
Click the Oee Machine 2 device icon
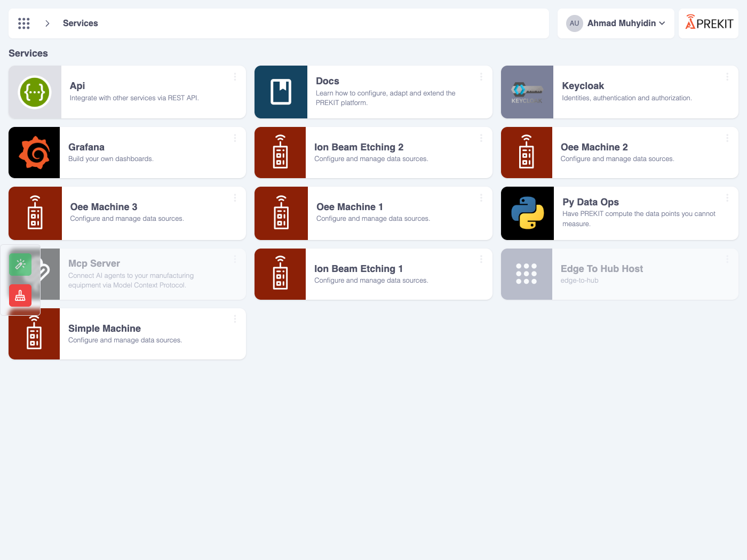click(527, 153)
